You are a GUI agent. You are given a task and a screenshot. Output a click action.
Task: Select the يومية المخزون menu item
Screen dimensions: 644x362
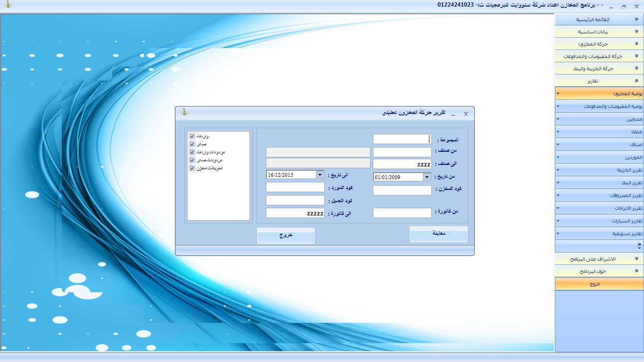(x=599, y=94)
